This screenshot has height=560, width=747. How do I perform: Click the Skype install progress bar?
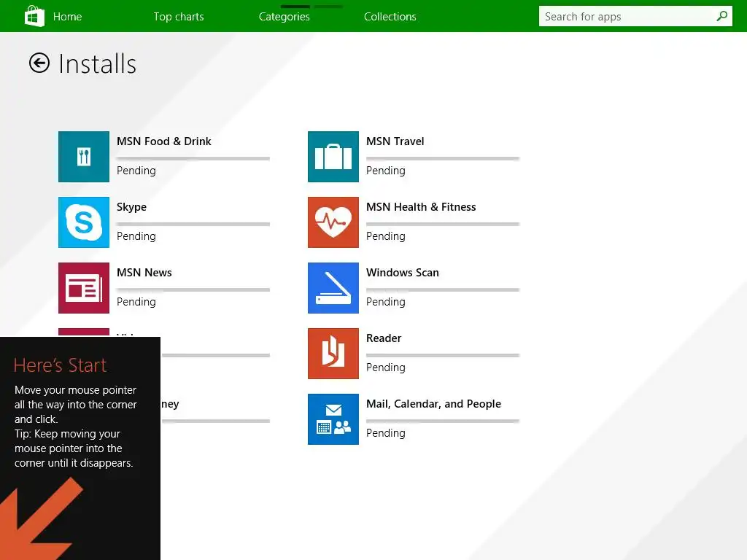(x=193, y=225)
